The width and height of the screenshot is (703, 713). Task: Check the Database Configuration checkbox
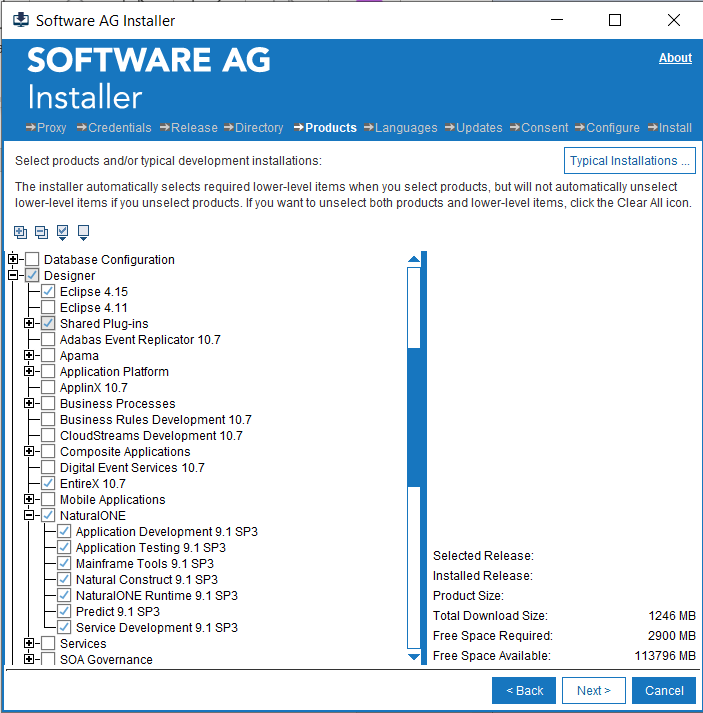click(32, 259)
